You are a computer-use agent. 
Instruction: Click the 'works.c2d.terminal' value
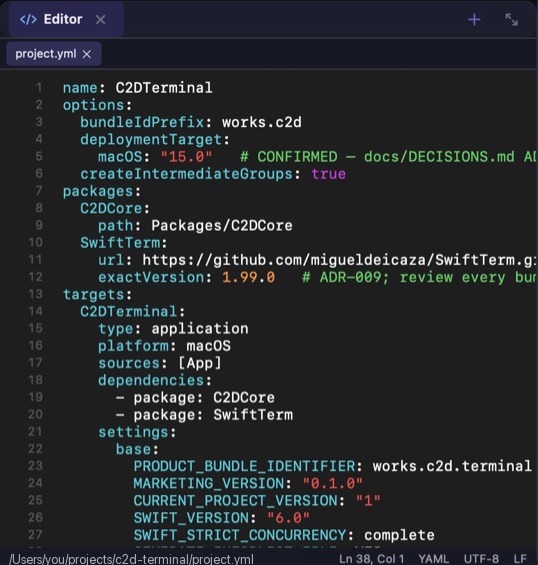point(452,466)
